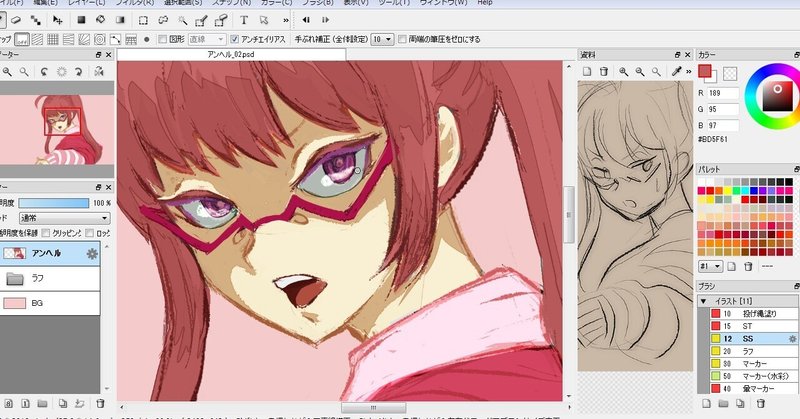Select the Gradient tool
800x419 pixels.
[120, 20]
